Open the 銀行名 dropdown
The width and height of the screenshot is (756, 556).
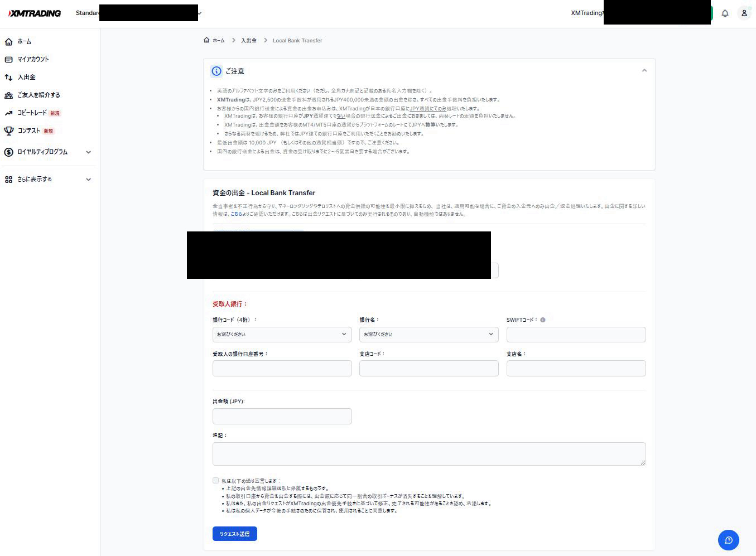click(x=429, y=335)
